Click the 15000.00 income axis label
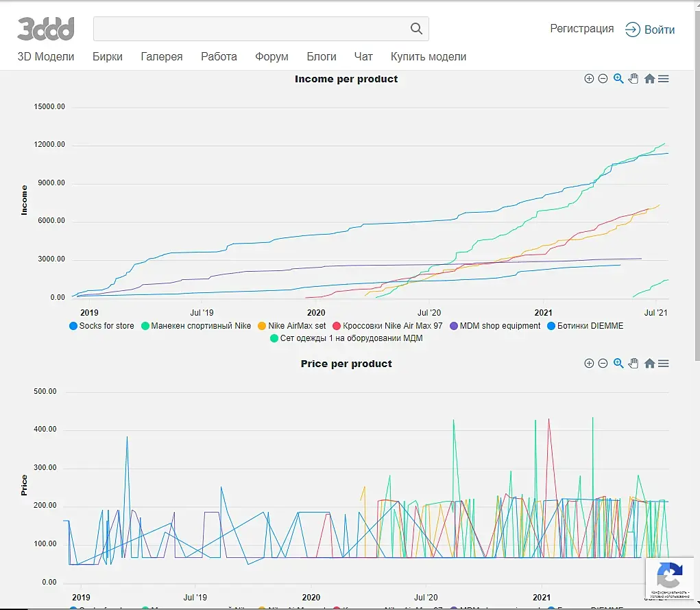700x610 pixels. pos(49,106)
